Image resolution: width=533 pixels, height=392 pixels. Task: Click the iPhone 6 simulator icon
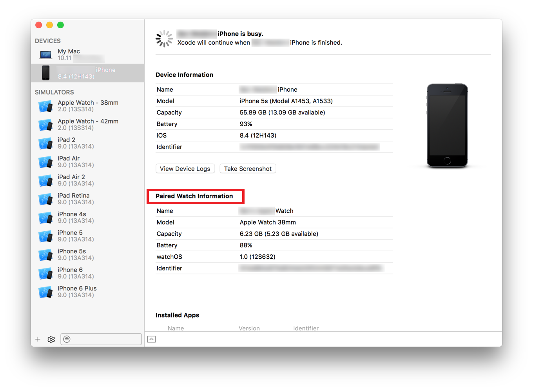46,273
